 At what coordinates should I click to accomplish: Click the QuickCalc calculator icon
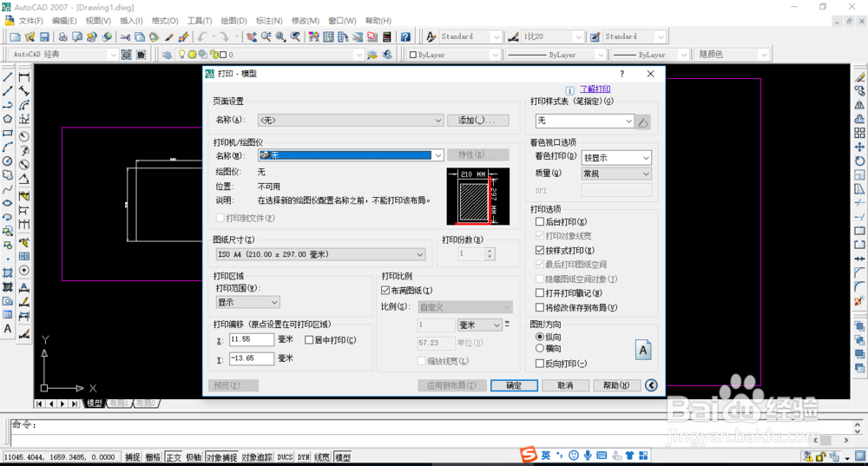tap(387, 37)
